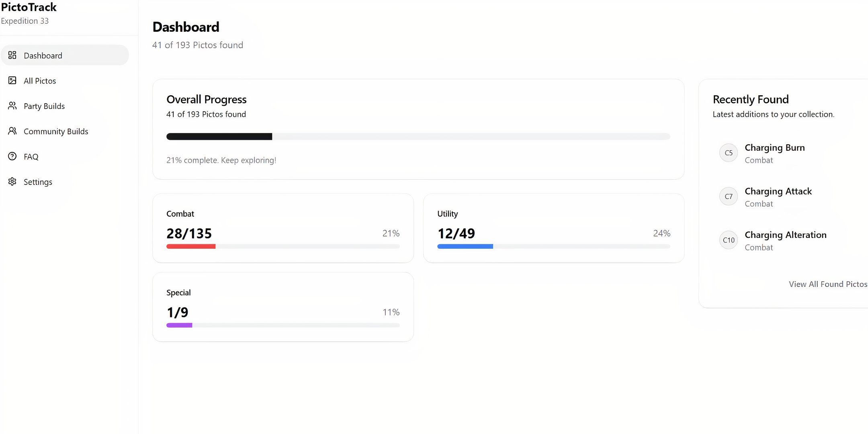Click the Dashboard grid icon in sidebar

pos(12,55)
